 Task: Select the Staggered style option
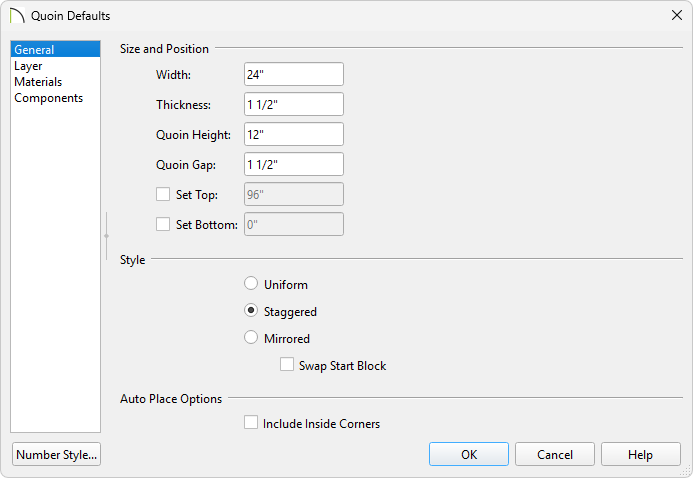click(x=251, y=311)
